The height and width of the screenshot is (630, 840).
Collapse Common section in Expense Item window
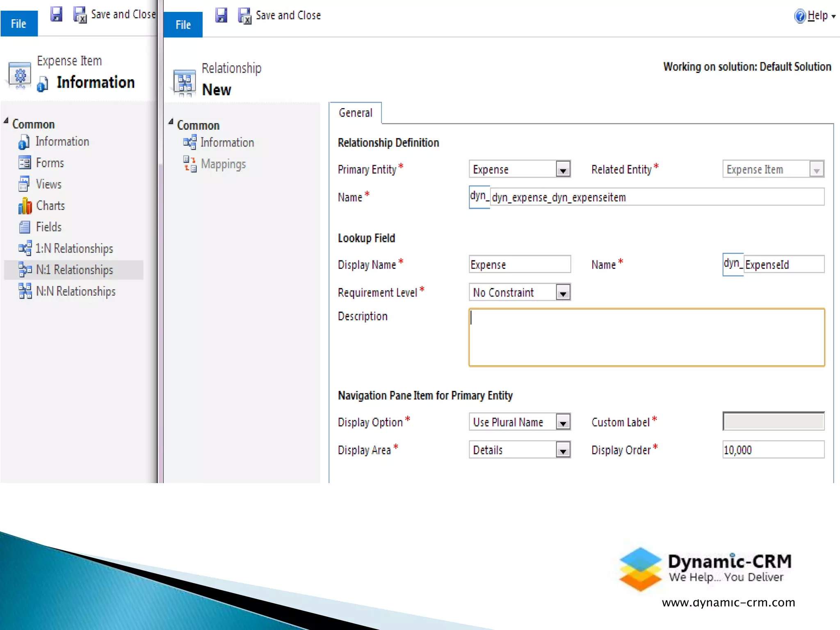(6, 121)
